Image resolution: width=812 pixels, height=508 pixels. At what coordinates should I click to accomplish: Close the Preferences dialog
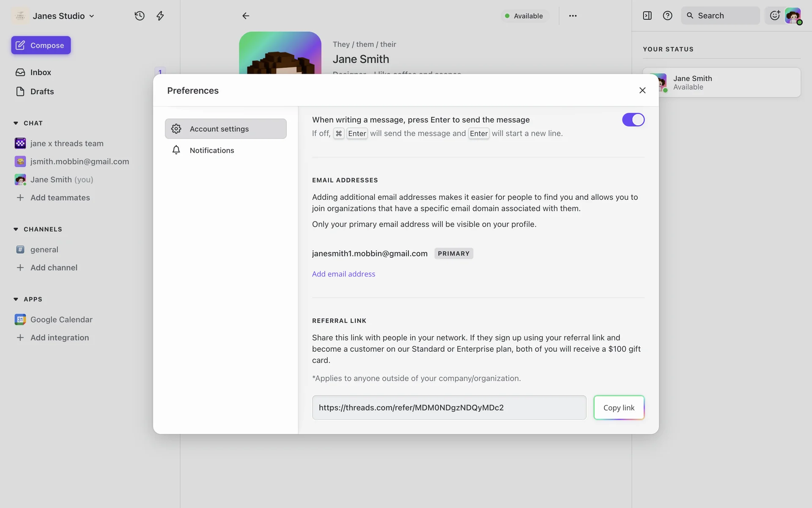coord(642,90)
